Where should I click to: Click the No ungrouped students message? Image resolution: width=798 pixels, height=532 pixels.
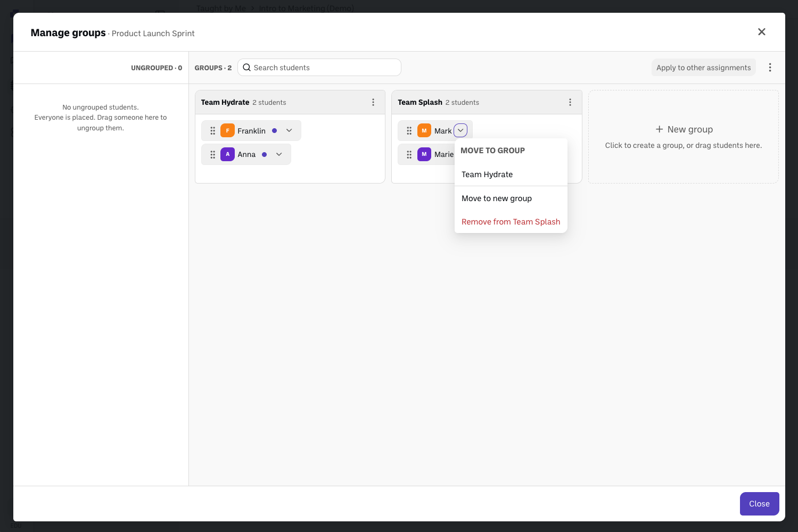pos(101,118)
